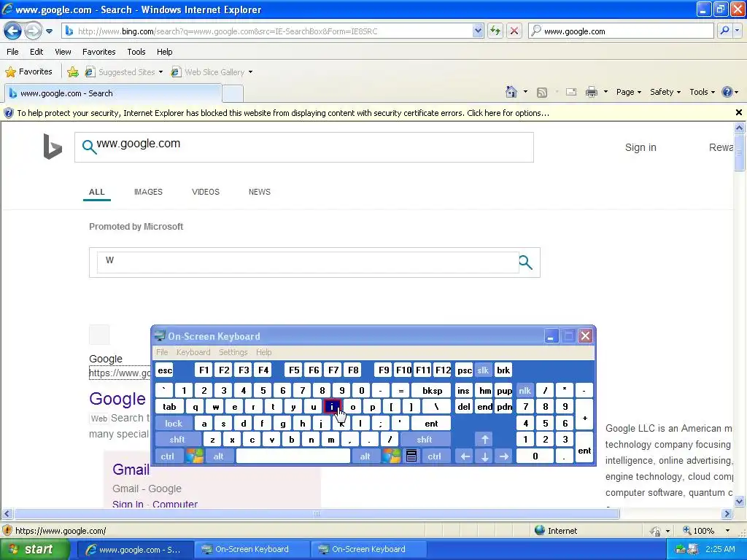The height and width of the screenshot is (560, 747).
Task: Click the esc key on On-Screen Keyboard
Action: [x=165, y=370]
